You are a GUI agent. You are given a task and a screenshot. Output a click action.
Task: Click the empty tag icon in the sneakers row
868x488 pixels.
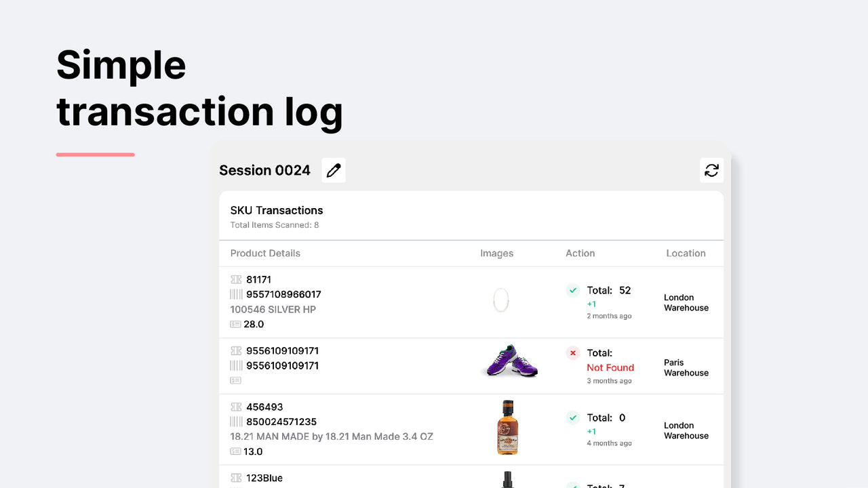click(x=235, y=380)
